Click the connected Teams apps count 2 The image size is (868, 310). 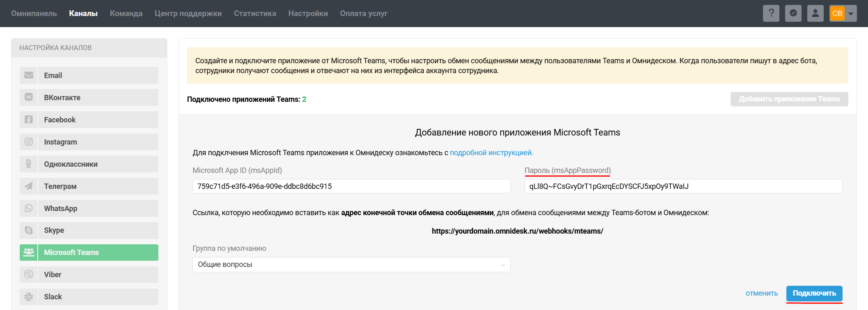tap(304, 99)
